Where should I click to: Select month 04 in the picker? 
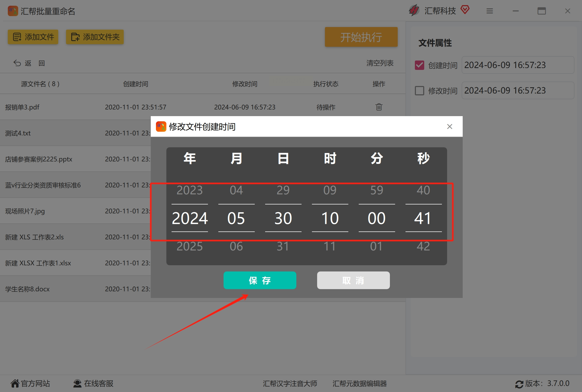point(236,190)
